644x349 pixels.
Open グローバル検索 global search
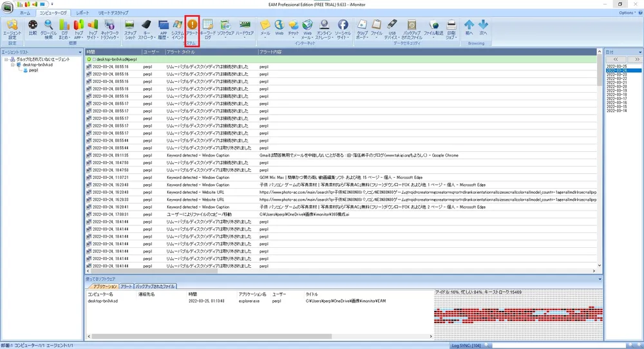coord(48,29)
